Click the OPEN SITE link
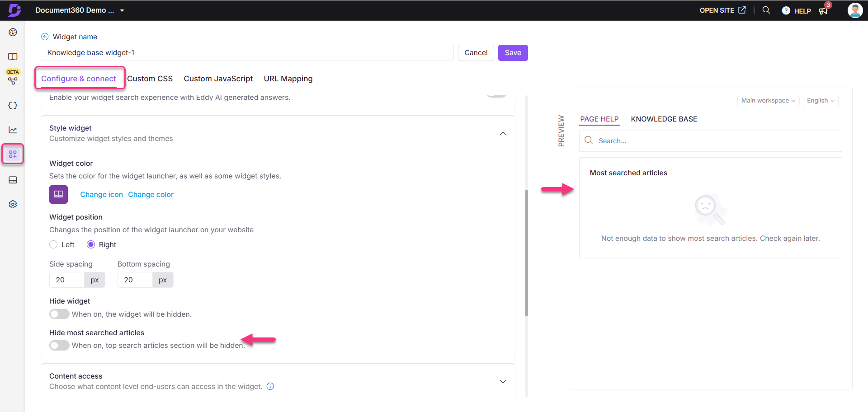The height and width of the screenshot is (412, 868). click(717, 10)
